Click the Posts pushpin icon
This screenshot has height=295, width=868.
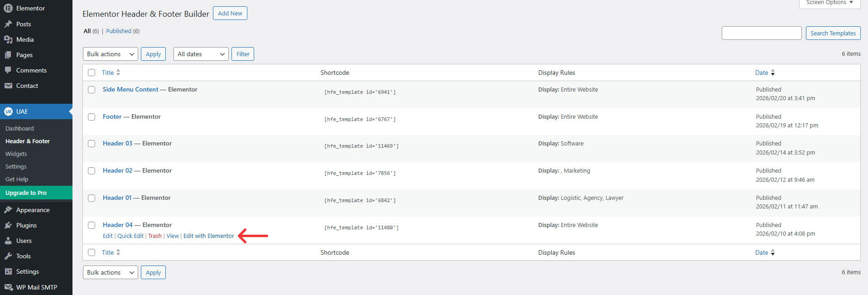[x=8, y=24]
